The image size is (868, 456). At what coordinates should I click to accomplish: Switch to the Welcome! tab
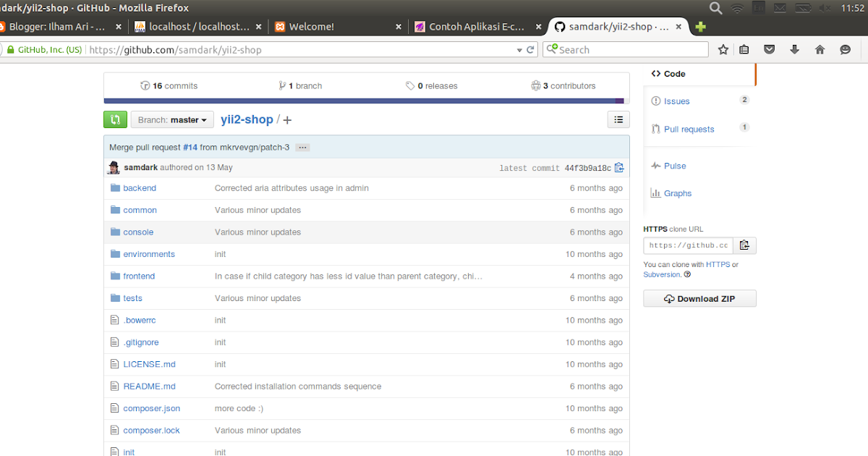click(x=337, y=27)
